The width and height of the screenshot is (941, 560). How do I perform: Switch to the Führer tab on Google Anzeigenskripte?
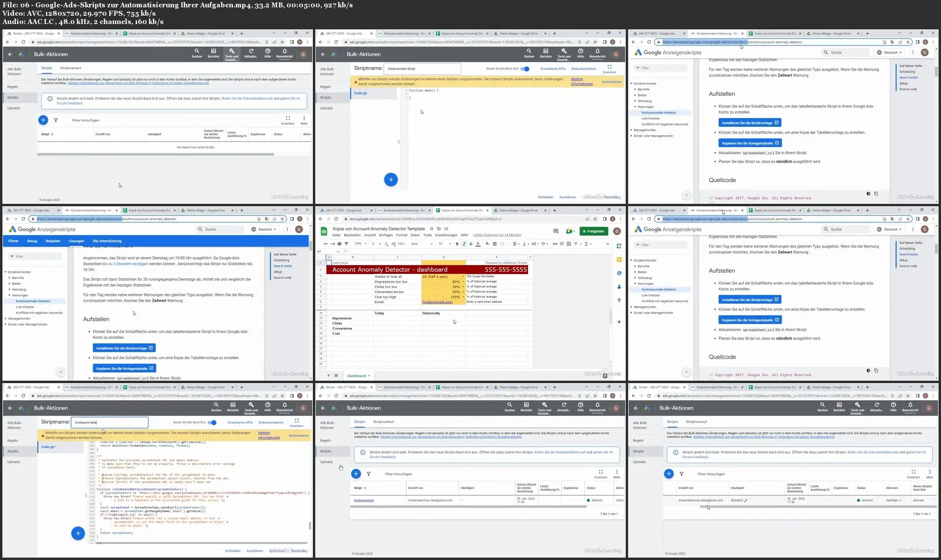(13, 241)
